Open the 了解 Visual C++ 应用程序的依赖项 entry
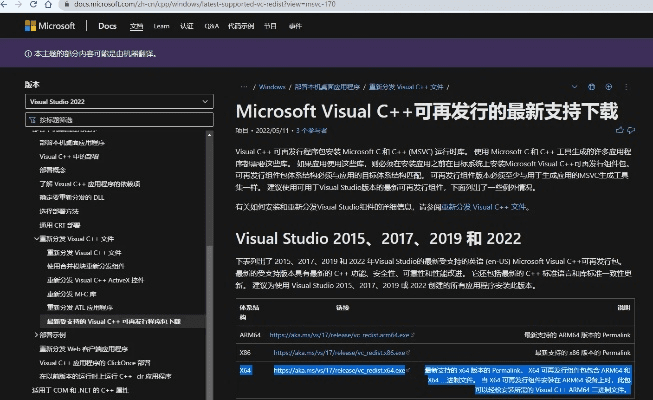Image resolution: width=653 pixels, height=400 pixels. pyautogui.click(x=90, y=184)
